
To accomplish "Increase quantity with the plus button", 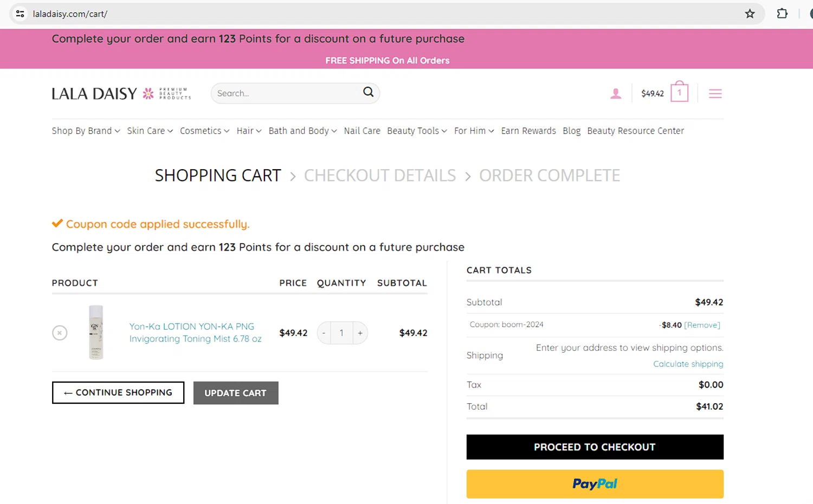I will click(360, 333).
